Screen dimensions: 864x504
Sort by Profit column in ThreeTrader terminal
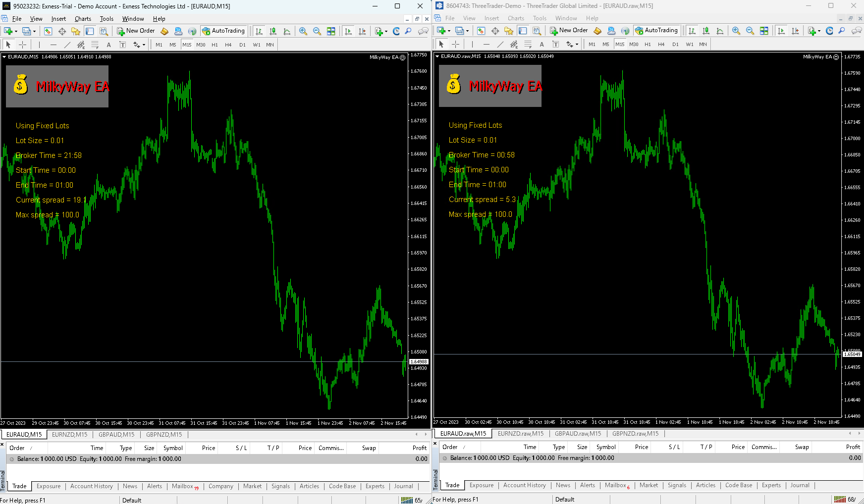coord(853,447)
